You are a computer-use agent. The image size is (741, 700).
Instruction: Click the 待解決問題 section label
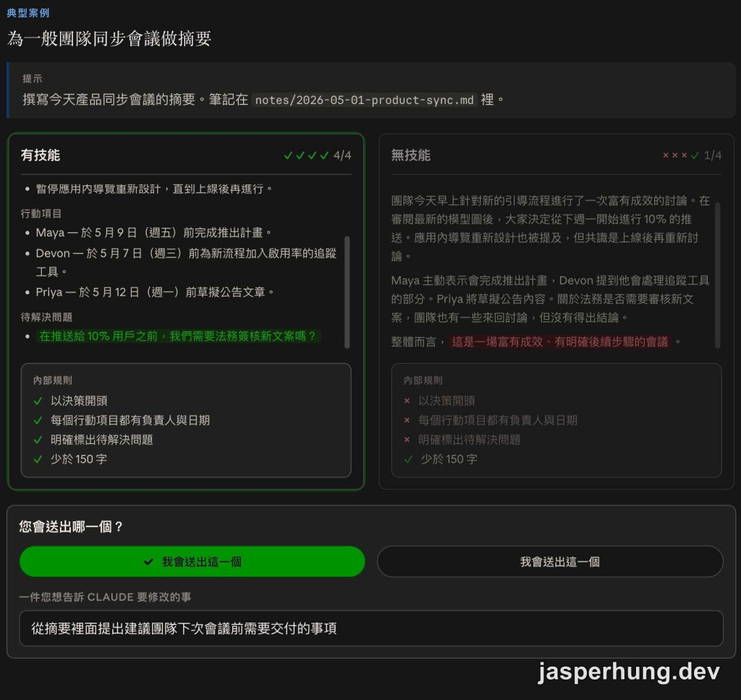click(46, 317)
